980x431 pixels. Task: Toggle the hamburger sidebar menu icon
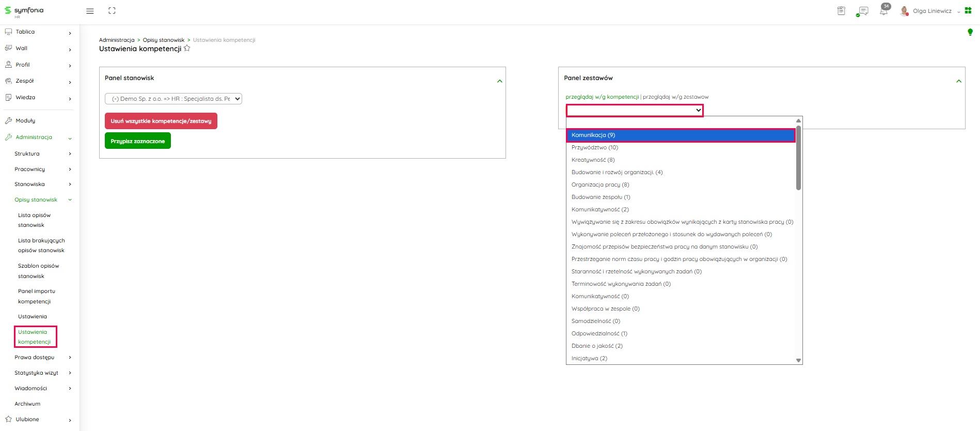coord(90,11)
